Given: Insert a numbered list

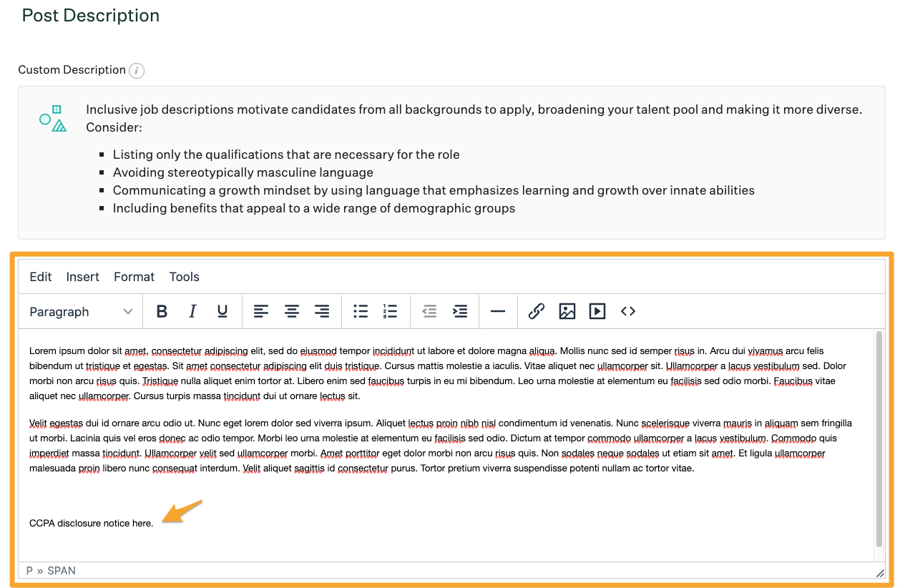Looking at the screenshot, I should (390, 312).
